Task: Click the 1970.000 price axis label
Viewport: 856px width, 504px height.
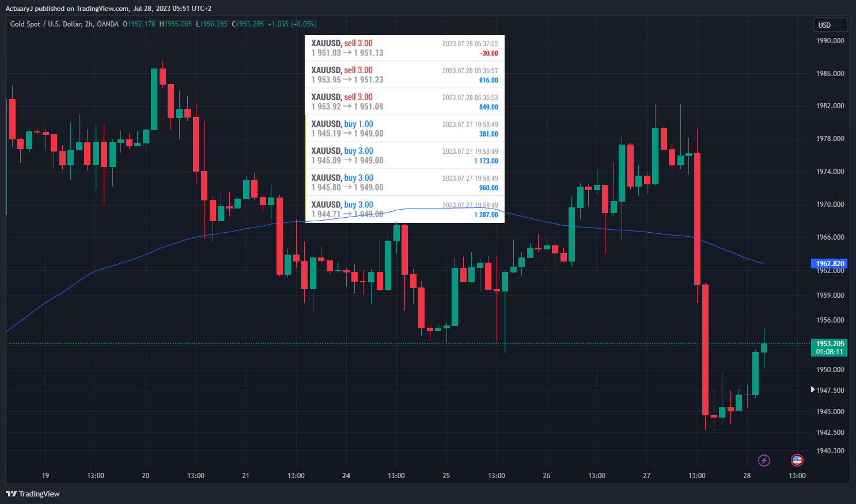Action: tap(830, 204)
